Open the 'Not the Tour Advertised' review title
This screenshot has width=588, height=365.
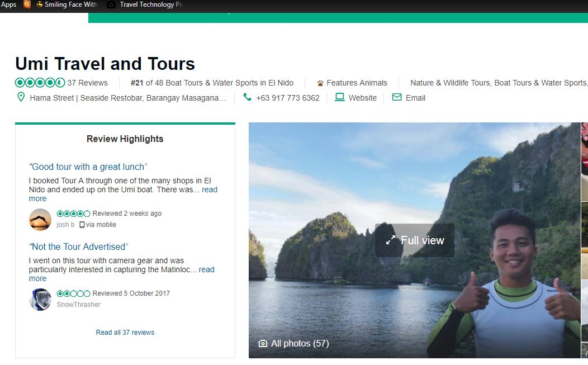click(79, 247)
